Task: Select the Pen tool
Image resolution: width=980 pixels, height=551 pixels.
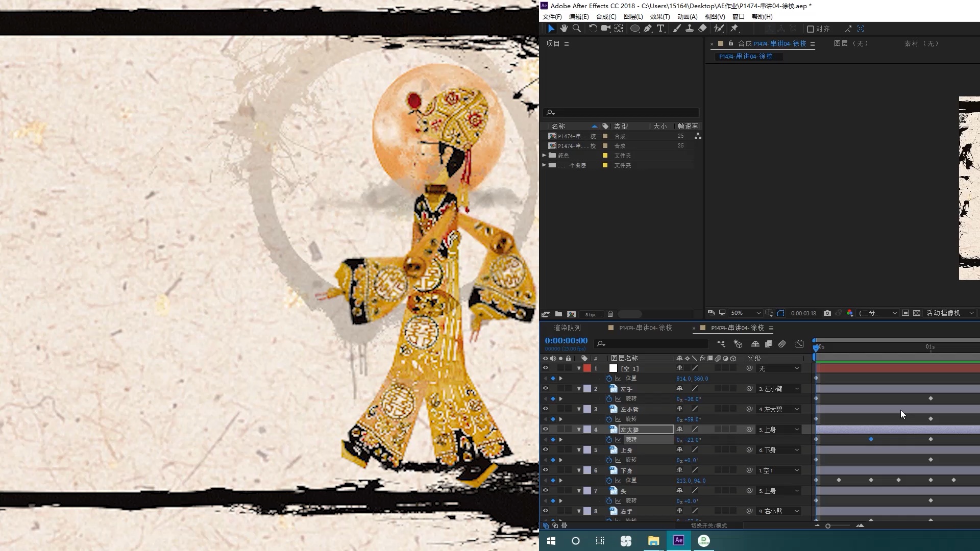Action: [x=648, y=29]
